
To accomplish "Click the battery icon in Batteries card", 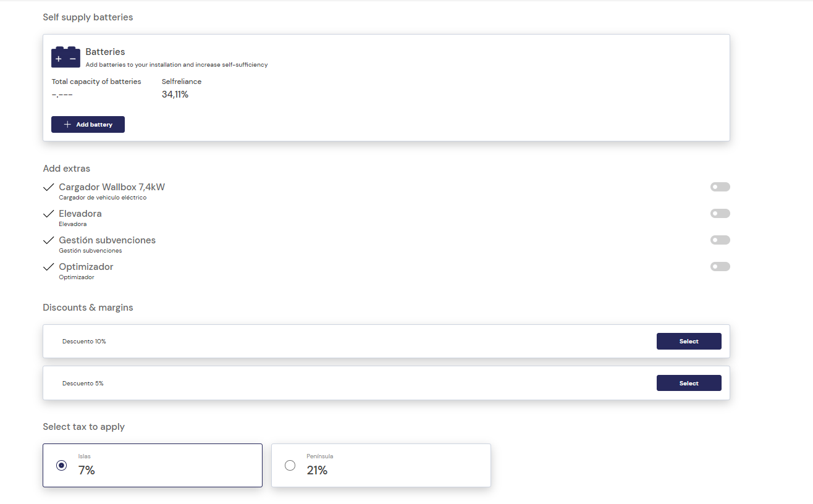I will click(x=65, y=57).
